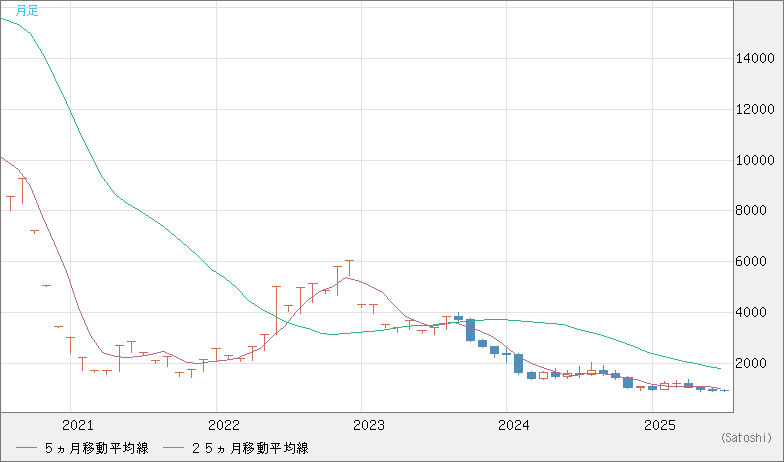The height and width of the screenshot is (462, 784).
Task: Click the 月足 label at top left
Action: [26, 10]
